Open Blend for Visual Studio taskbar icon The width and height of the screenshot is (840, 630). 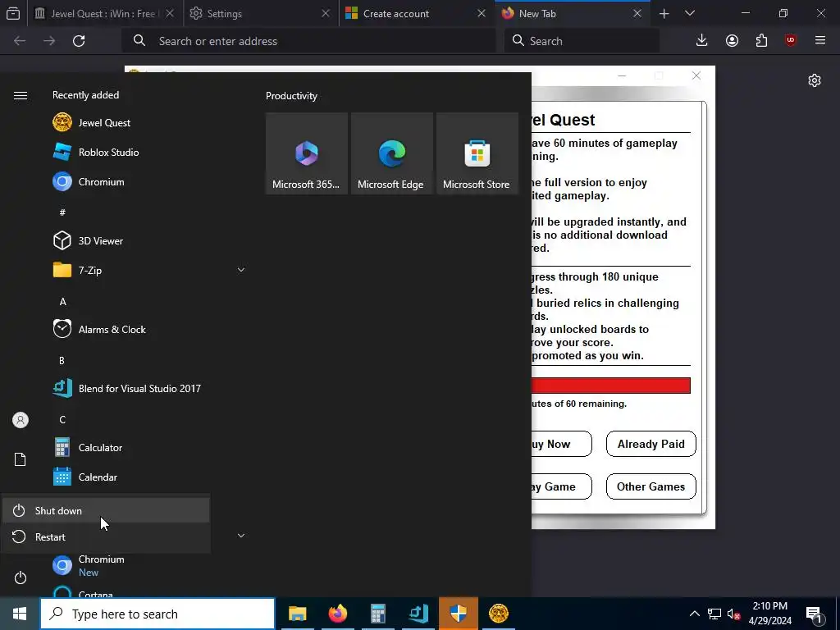(x=418, y=614)
